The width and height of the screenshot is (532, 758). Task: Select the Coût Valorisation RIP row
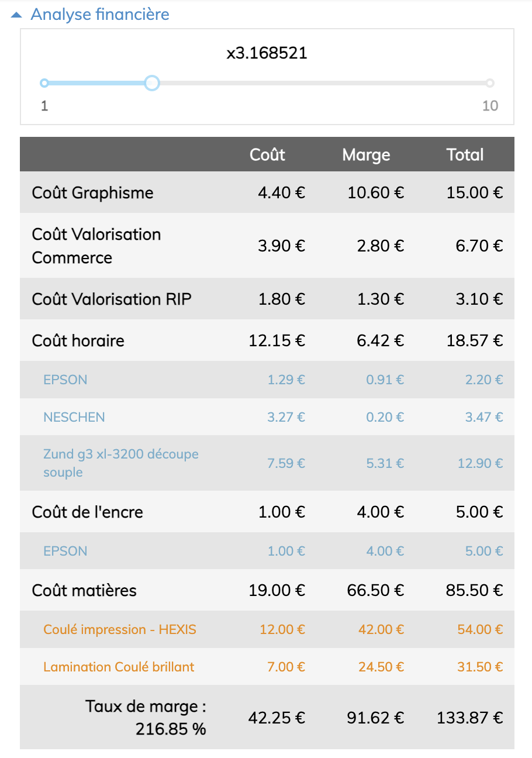pyautogui.click(x=112, y=299)
